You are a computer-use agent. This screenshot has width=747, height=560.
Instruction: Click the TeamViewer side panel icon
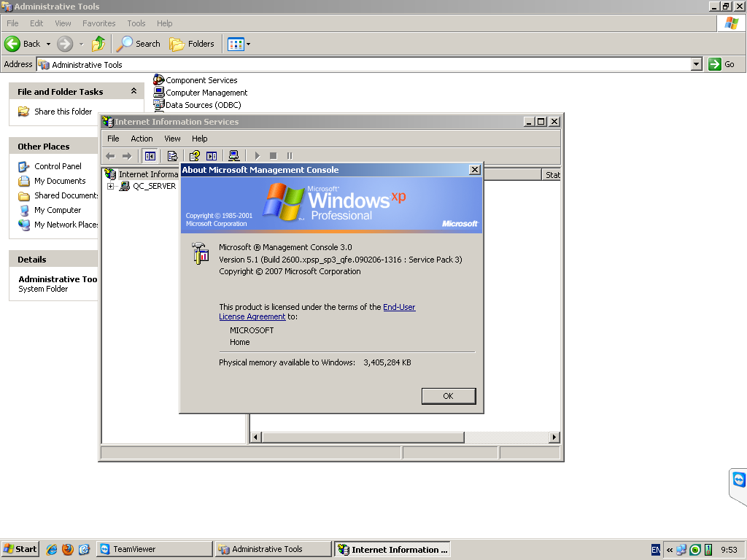(739, 480)
